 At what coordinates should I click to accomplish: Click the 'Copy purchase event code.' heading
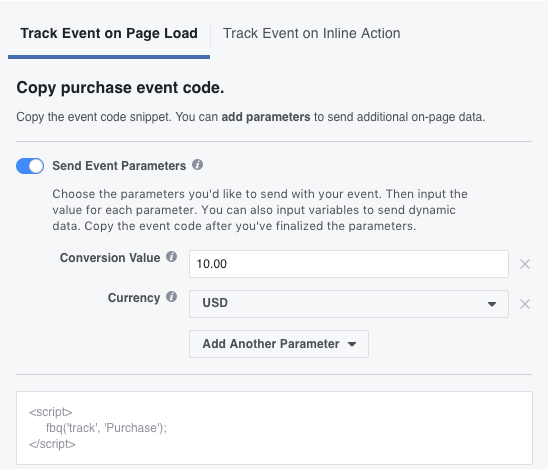coord(120,88)
